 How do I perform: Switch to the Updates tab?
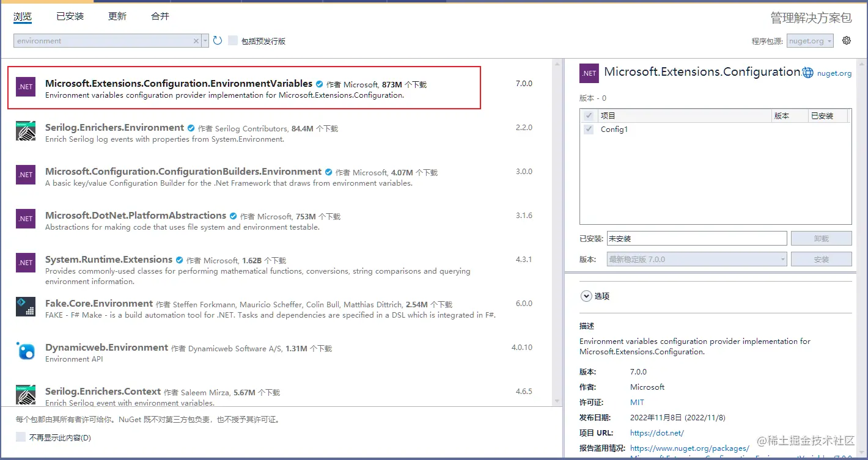[117, 16]
